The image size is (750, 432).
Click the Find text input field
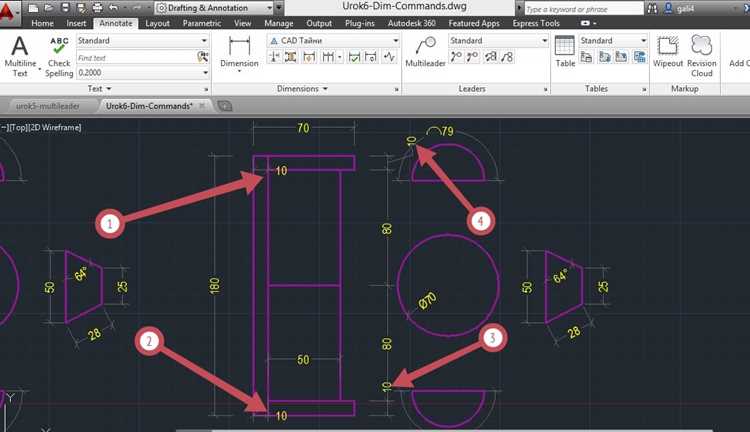point(136,57)
